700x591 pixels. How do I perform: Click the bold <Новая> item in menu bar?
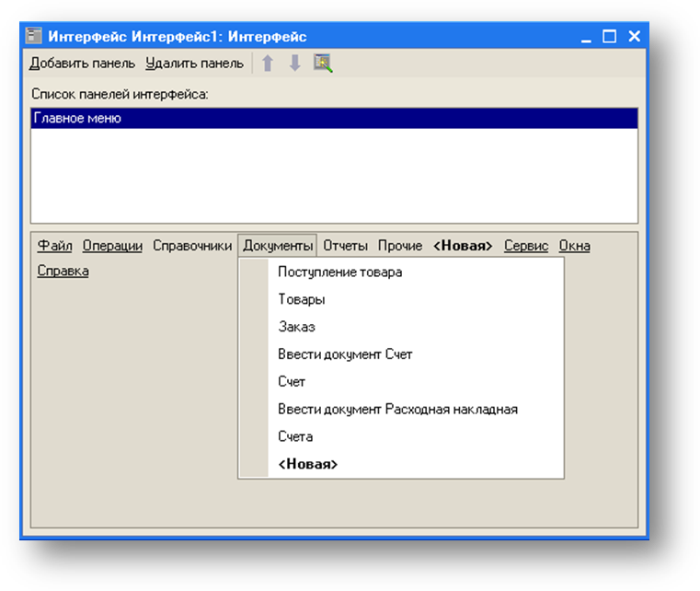[463, 246]
